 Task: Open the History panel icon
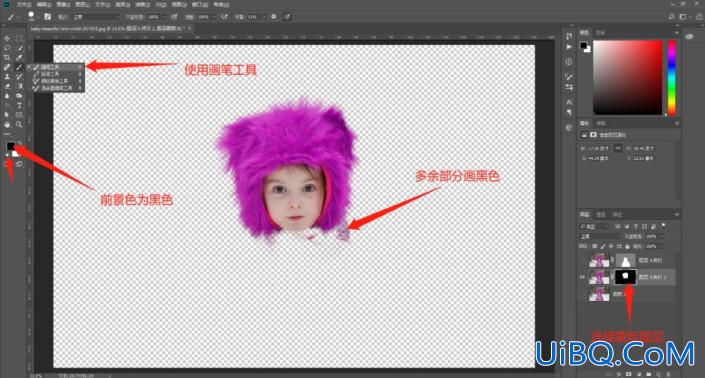click(569, 36)
